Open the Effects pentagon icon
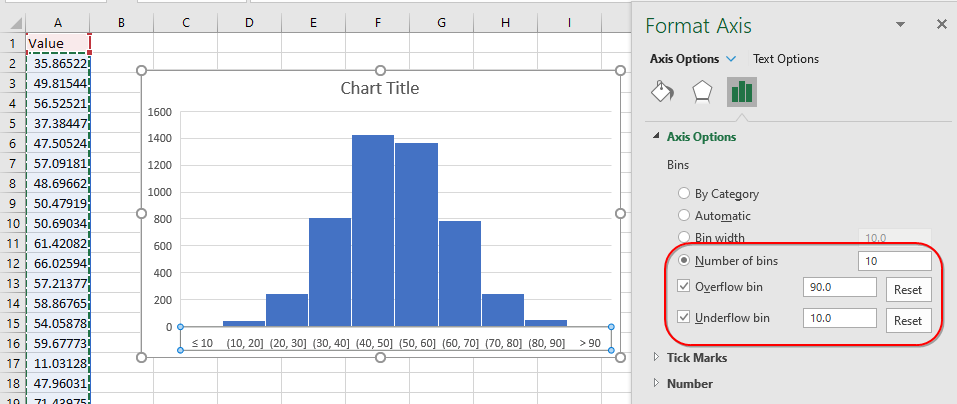 click(702, 92)
